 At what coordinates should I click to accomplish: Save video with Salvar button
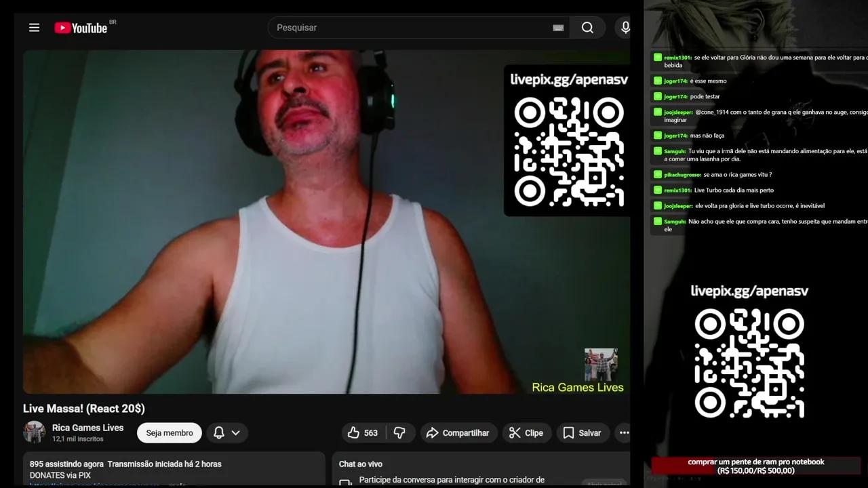coord(582,433)
